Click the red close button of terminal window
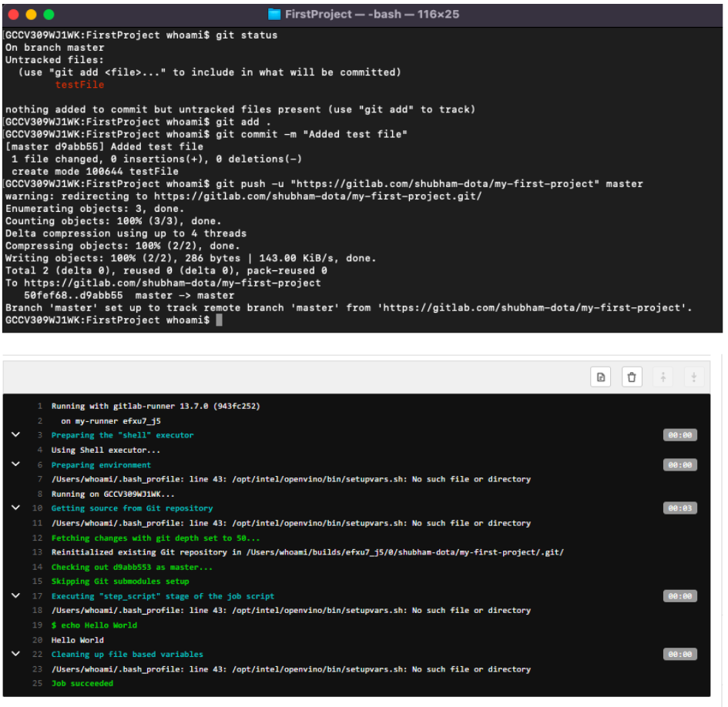The image size is (728, 707). (13, 15)
